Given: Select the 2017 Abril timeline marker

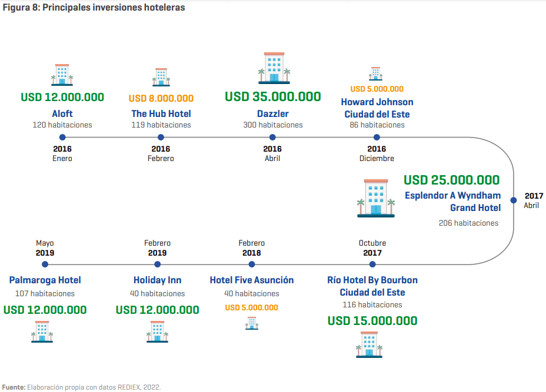Looking at the screenshot, I should [x=513, y=200].
